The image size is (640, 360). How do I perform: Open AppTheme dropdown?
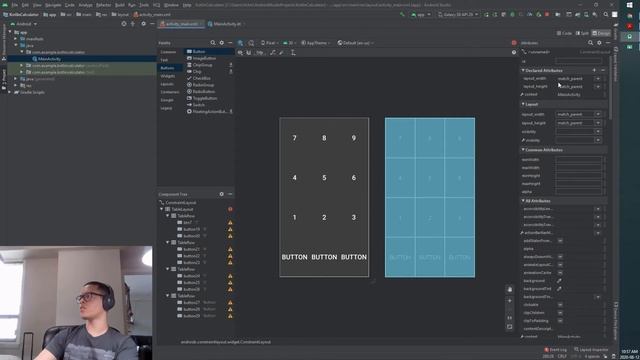coord(316,42)
